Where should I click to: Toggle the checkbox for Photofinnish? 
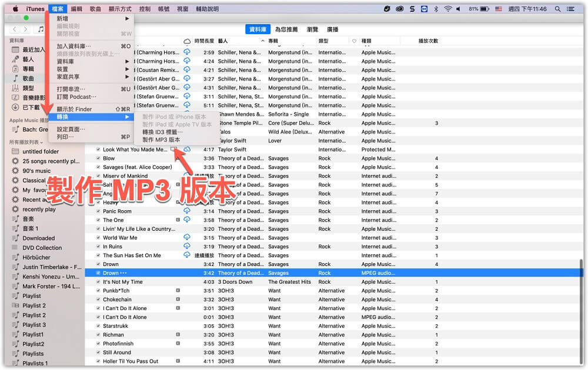pos(98,344)
